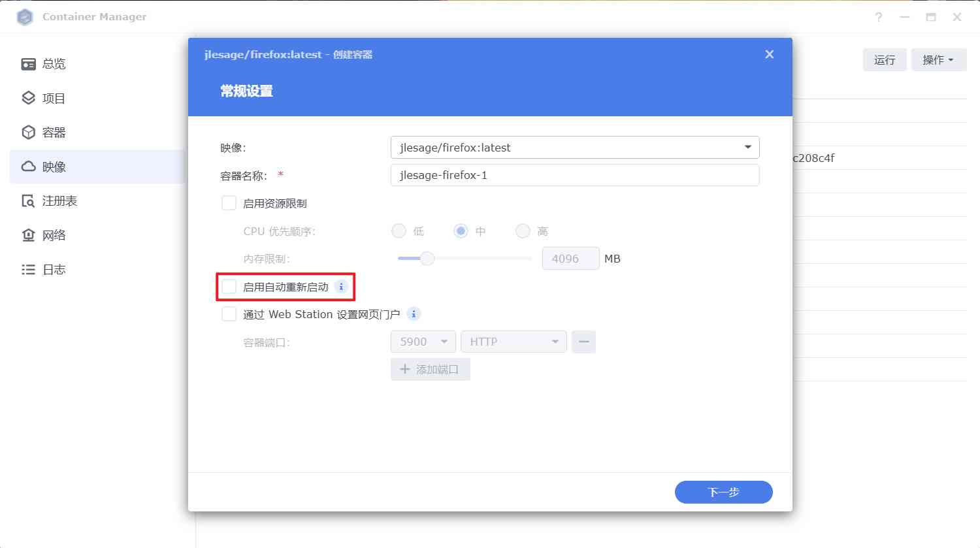
Task: Click the 内存限制 memory slider handle
Action: 427,259
